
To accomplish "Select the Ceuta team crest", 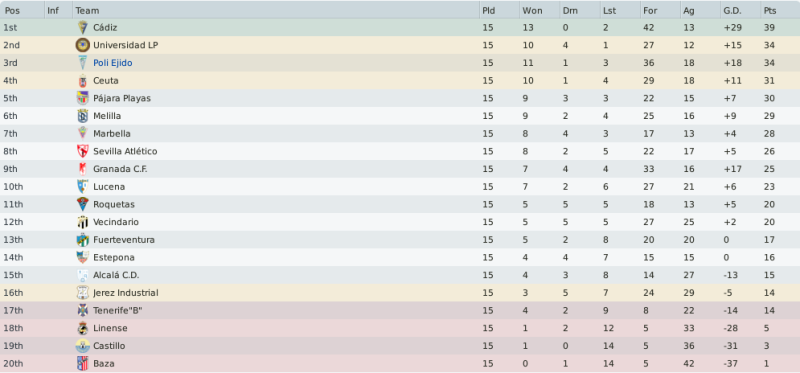I will (82, 81).
